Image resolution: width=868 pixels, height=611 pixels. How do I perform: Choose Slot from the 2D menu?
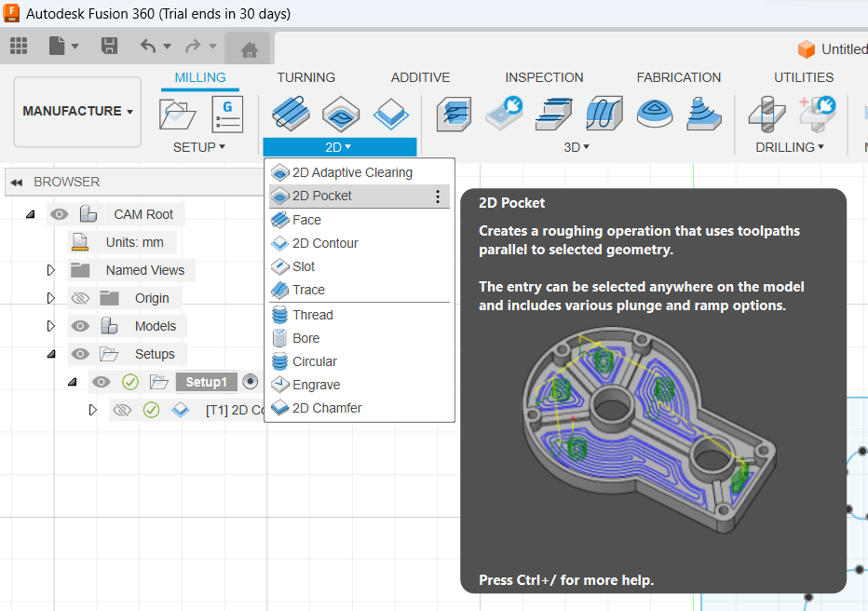coord(359,266)
